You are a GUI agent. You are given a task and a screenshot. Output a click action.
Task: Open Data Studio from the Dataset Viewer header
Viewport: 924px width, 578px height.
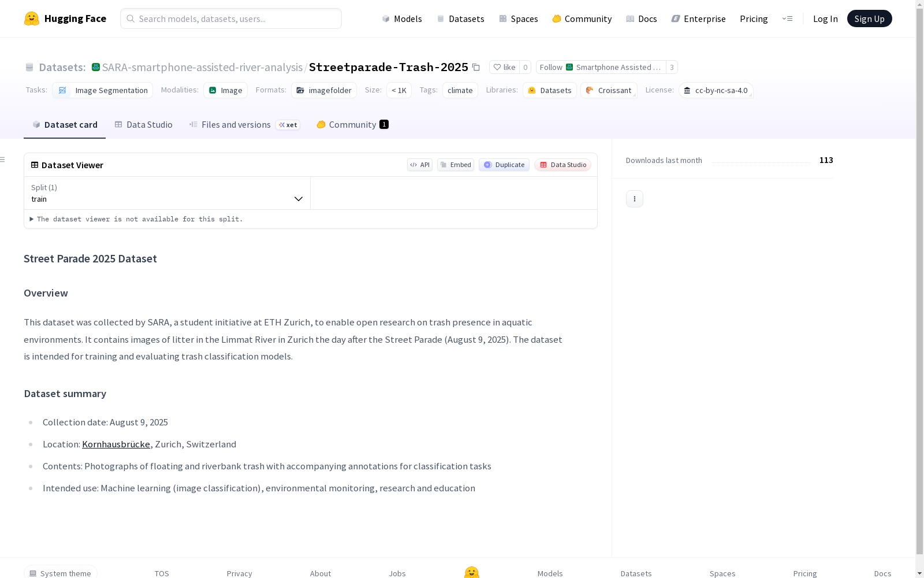[x=563, y=165]
